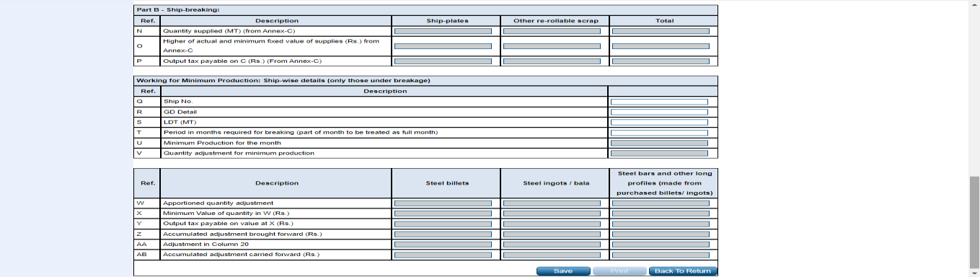This screenshot has height=277, width=980.
Task: Click Other re-rollable scrap field in row P
Action: pyautogui.click(x=552, y=61)
